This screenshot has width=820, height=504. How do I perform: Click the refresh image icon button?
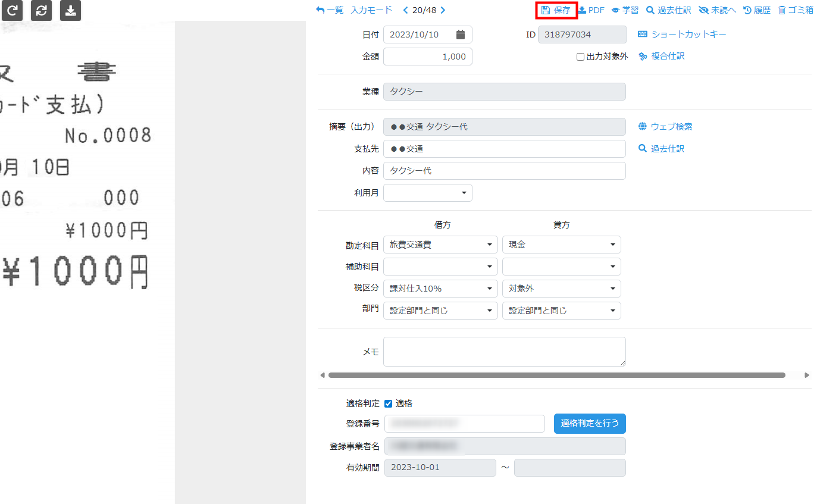pos(41,10)
